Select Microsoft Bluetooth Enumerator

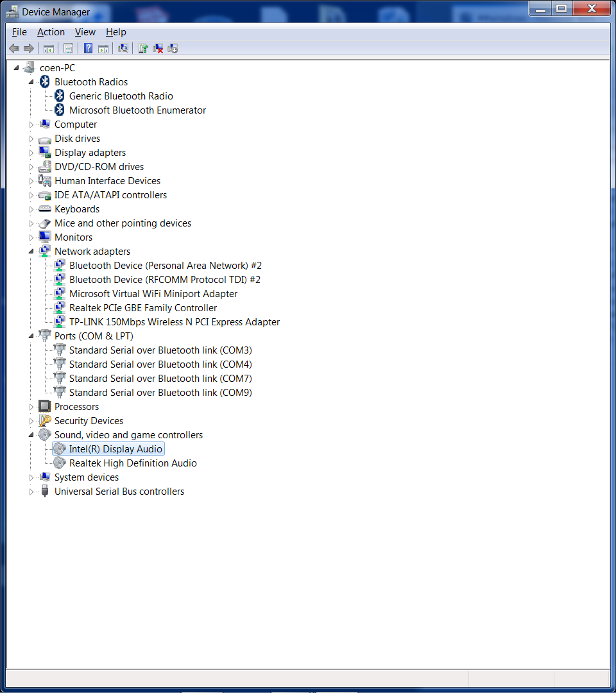(137, 110)
